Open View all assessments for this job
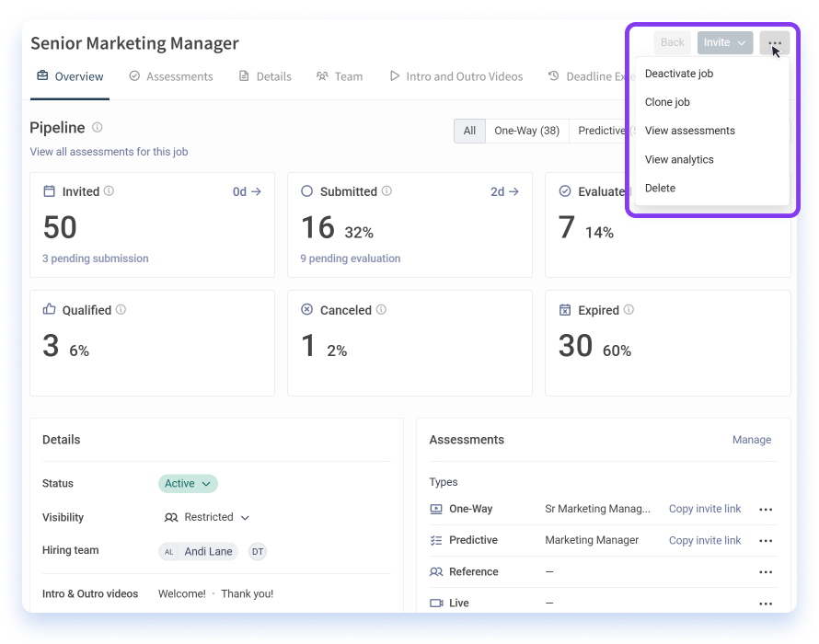This screenshot has width=819, height=644. tap(109, 152)
